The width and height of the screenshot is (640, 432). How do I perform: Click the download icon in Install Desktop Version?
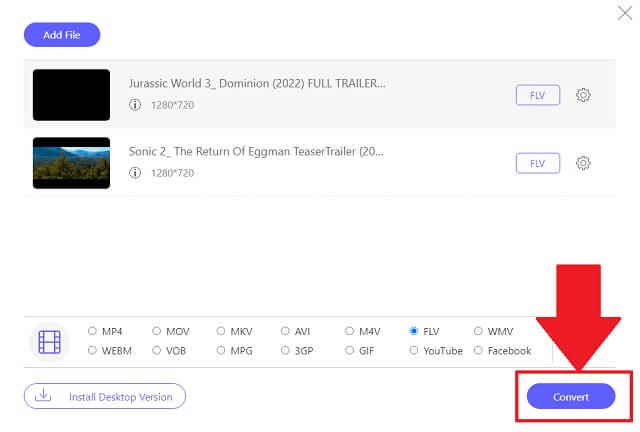tap(43, 396)
